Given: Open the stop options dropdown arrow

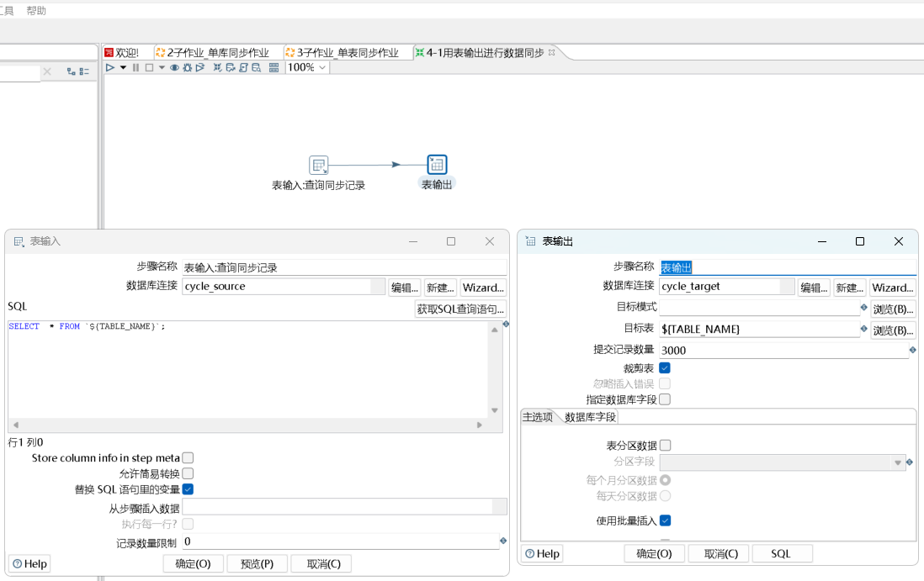Looking at the screenshot, I should point(162,68).
